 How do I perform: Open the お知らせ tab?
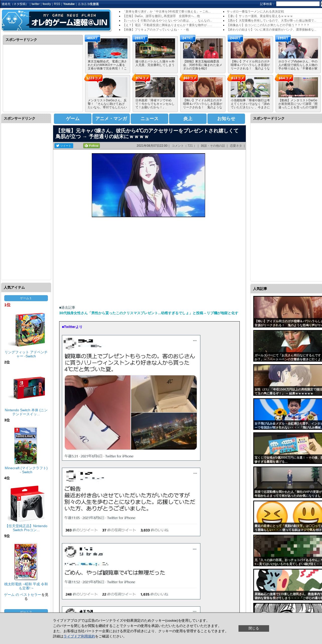pyautogui.click(x=226, y=119)
